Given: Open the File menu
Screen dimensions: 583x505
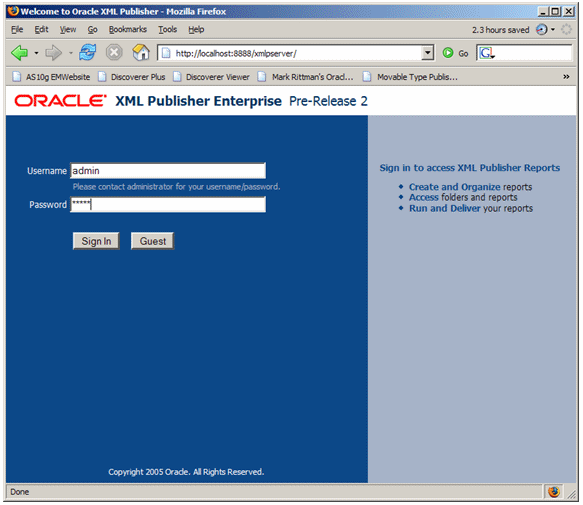Looking at the screenshot, I should (17, 29).
